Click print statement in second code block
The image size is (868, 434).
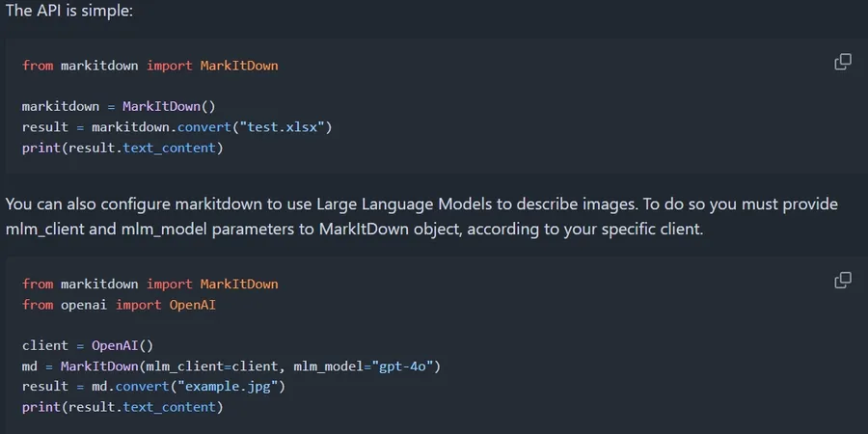[122, 407]
